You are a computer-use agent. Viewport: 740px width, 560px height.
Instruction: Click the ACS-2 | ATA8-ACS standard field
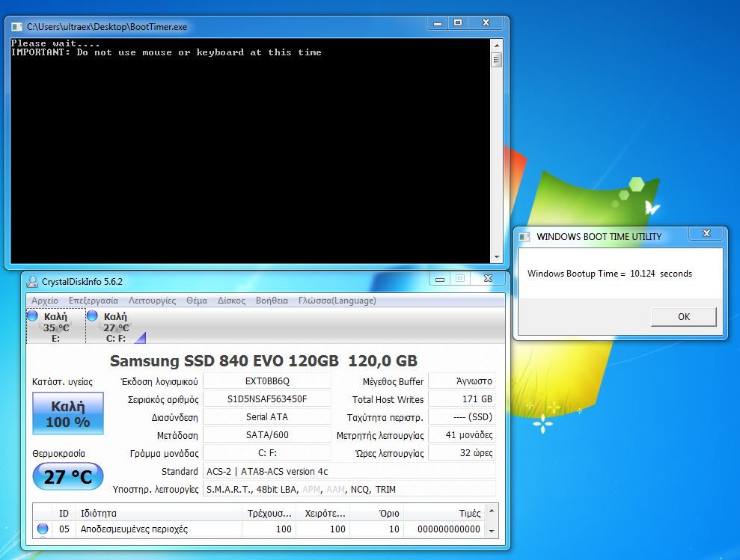point(349,471)
